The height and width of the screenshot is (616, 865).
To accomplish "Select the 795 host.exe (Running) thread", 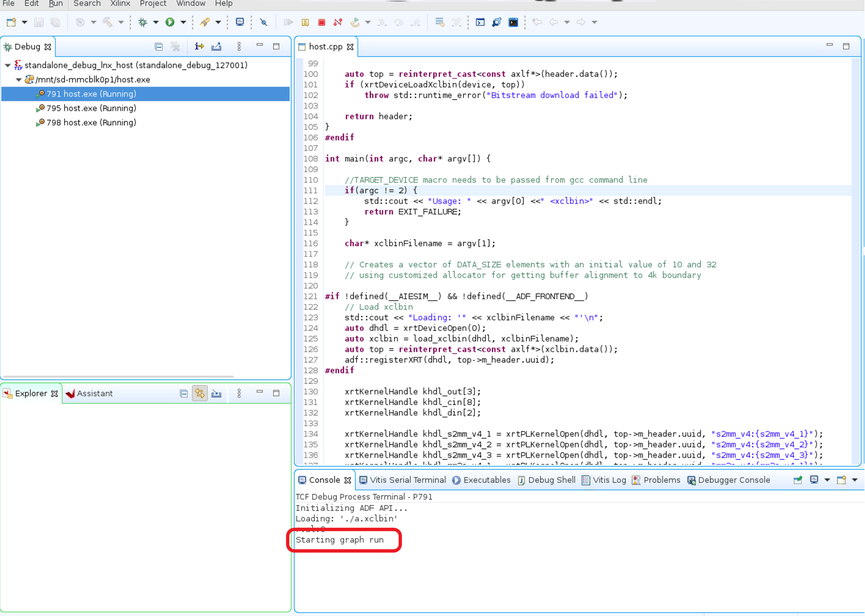I will coord(91,108).
